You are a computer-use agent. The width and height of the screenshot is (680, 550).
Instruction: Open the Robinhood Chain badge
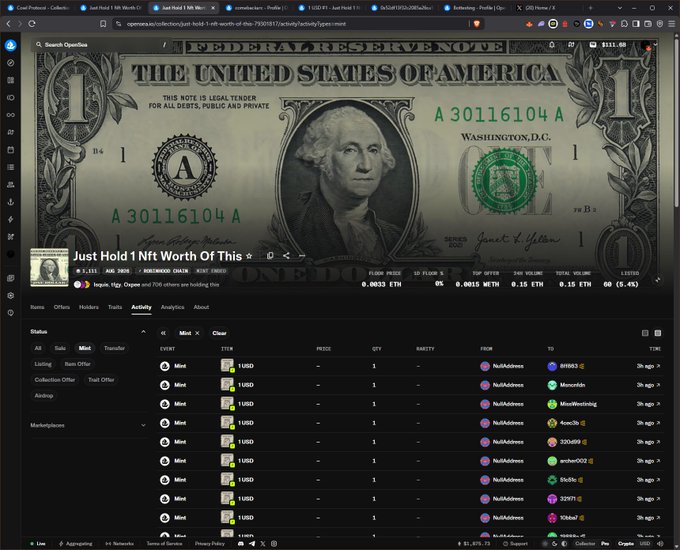[163, 271]
